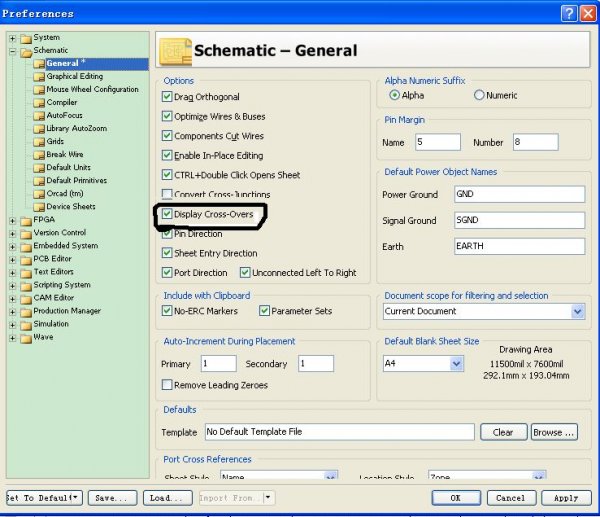Viewport: 600px width, 517px height.
Task: Click the Break Wire folder icon
Action: [39, 155]
